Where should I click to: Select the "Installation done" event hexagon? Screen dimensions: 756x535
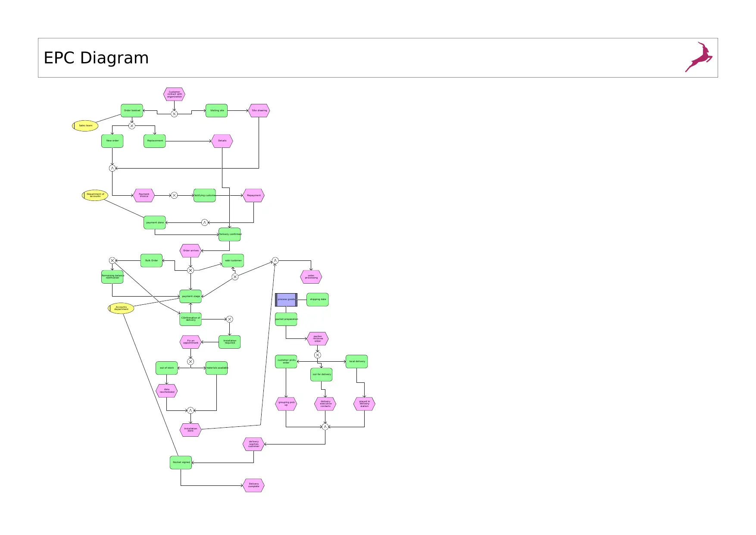click(x=191, y=430)
